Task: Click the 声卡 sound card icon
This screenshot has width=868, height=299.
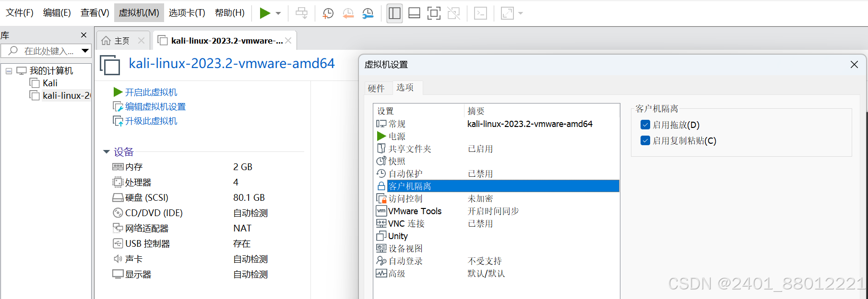Action: click(x=118, y=259)
